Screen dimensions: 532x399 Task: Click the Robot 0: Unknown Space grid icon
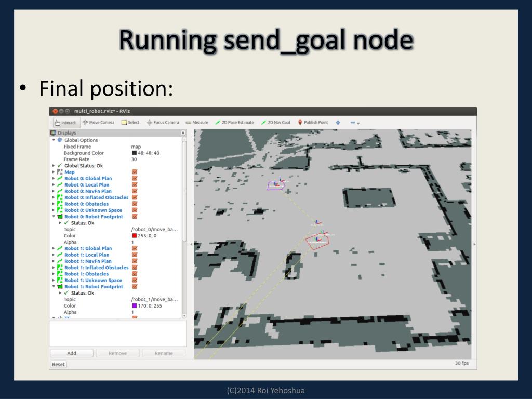pos(60,210)
